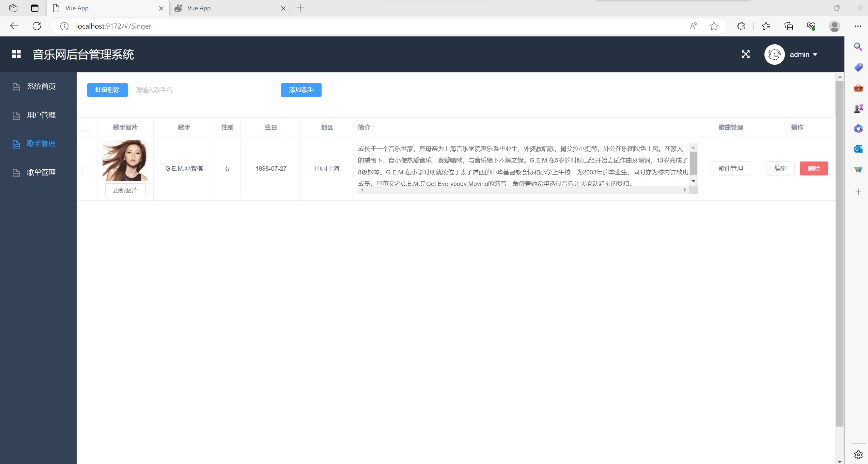Screen dimensions: 868x464
Task: Click the document icon beside 系统首页
Action: 16,87
